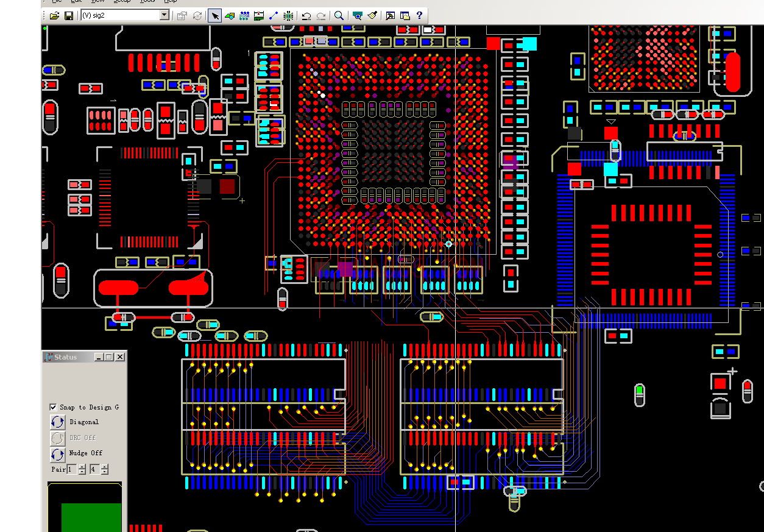Toggle Snap to Design Grid checkbox
This screenshot has height=532, width=764.
(54, 407)
